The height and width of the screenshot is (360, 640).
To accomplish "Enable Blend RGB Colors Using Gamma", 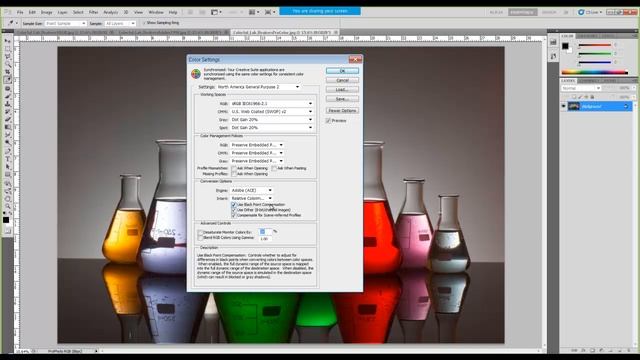I will click(200, 238).
